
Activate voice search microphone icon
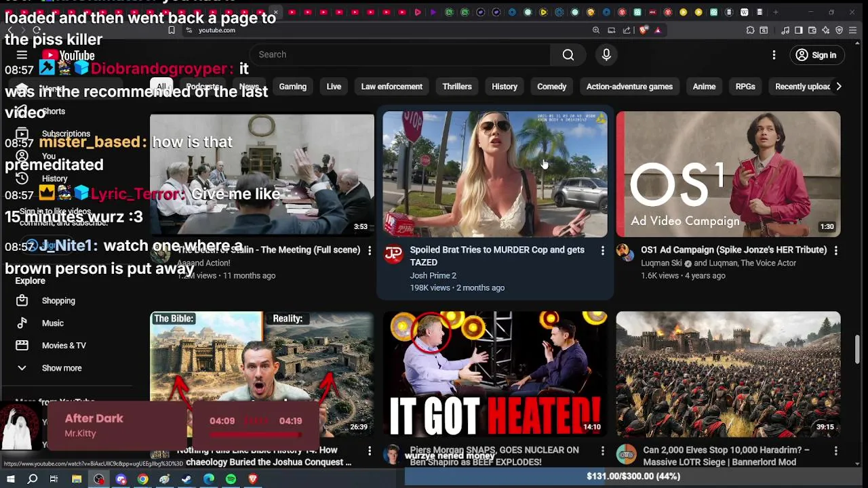pyautogui.click(x=606, y=55)
